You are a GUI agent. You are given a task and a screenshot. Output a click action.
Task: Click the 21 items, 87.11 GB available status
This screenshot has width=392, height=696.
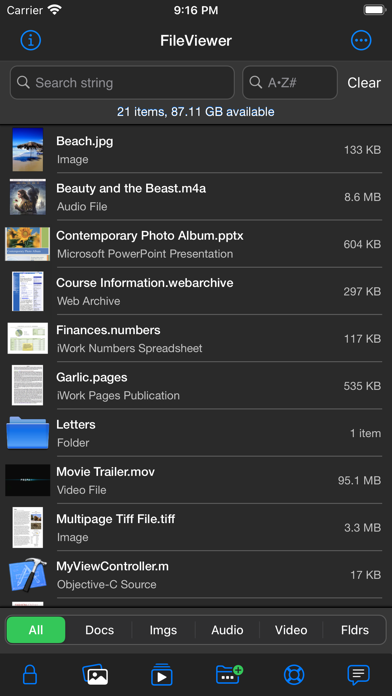click(x=196, y=112)
